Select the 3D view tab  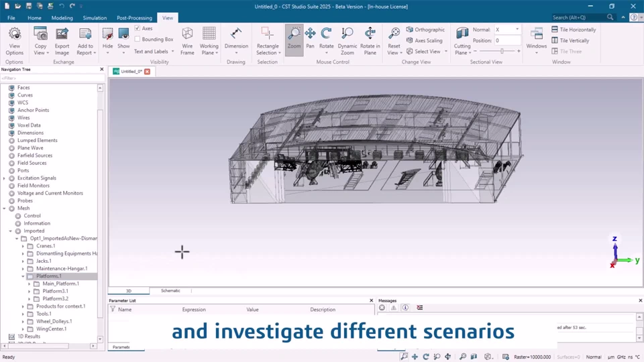(x=129, y=290)
